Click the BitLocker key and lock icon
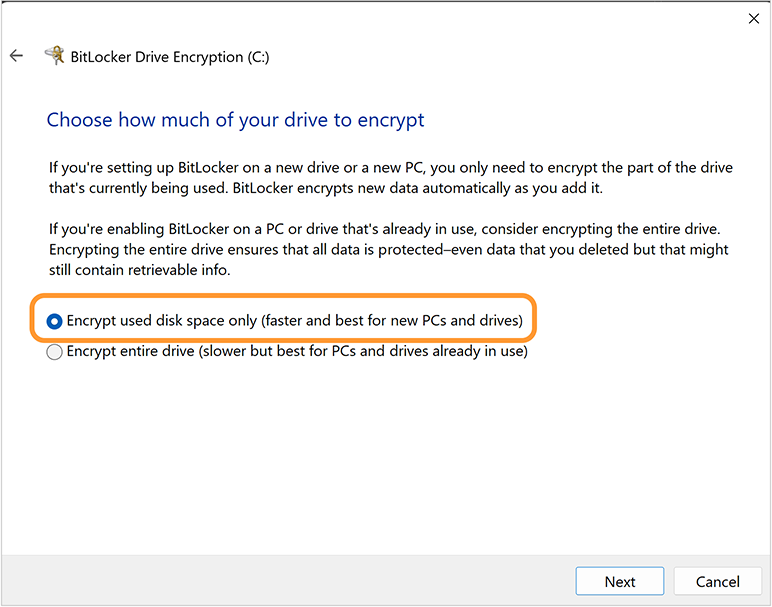This screenshot has height=607, width=772. click(55, 56)
